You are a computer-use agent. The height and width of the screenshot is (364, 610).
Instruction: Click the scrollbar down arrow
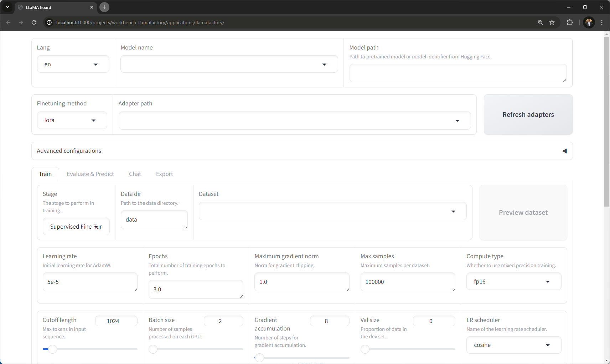click(607, 360)
